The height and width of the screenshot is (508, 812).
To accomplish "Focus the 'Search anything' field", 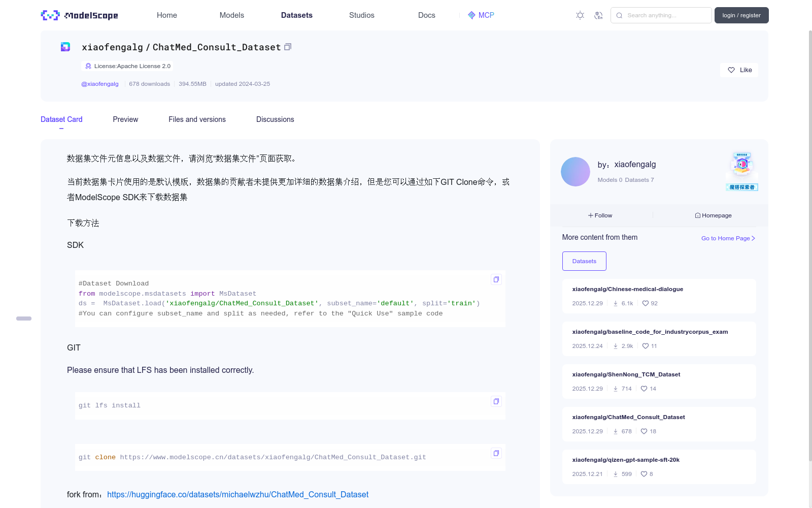I will point(661,15).
